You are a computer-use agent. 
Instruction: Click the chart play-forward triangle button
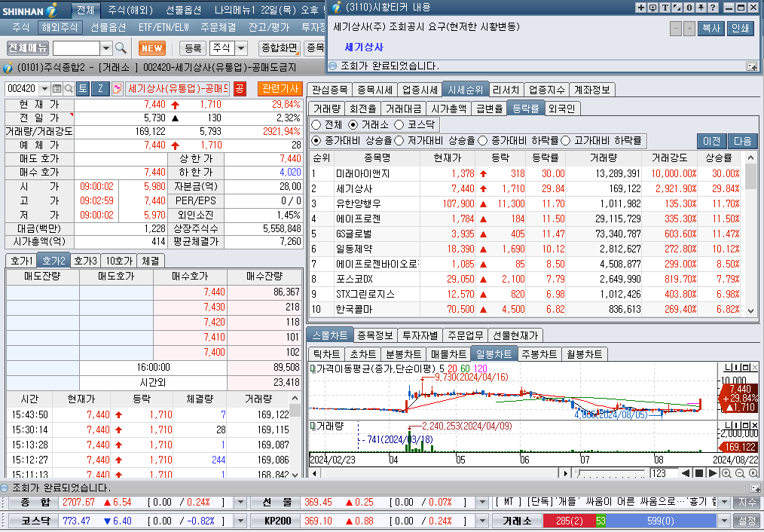coord(712,473)
